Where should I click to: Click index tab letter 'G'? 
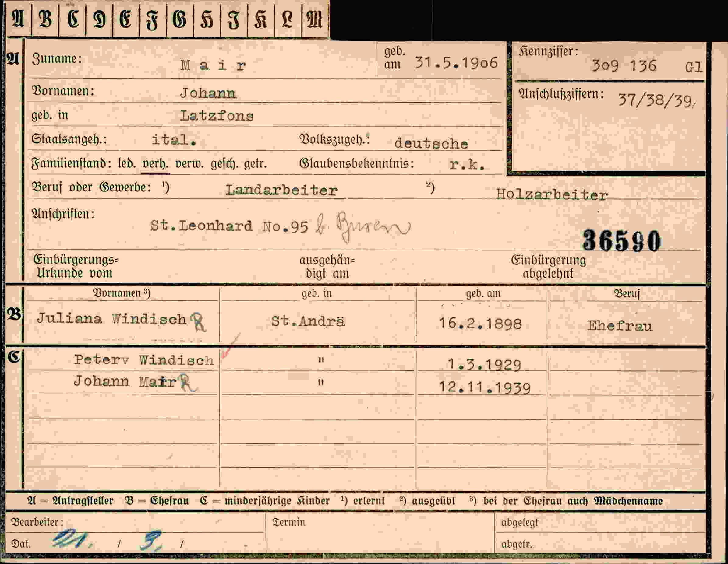179,19
